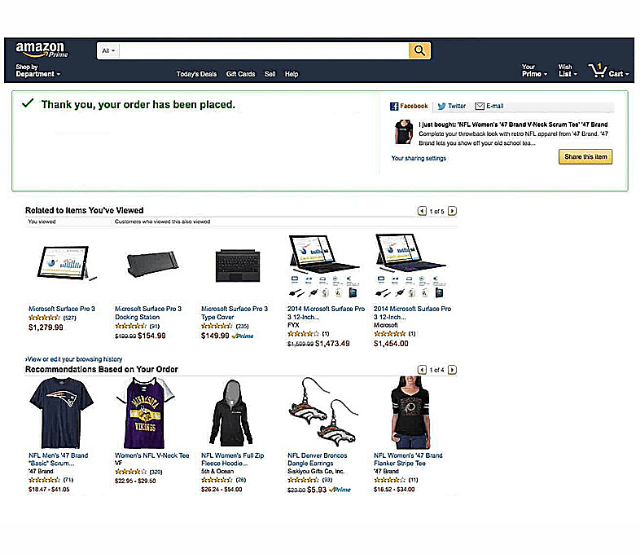Advance recommendations carousel to next page
The image size is (640, 555).
click(452, 370)
